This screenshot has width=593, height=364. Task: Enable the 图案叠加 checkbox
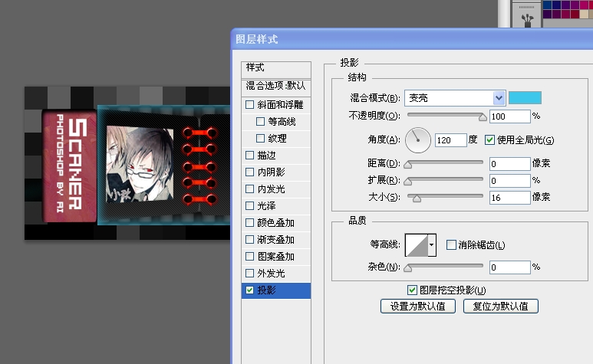click(x=249, y=257)
